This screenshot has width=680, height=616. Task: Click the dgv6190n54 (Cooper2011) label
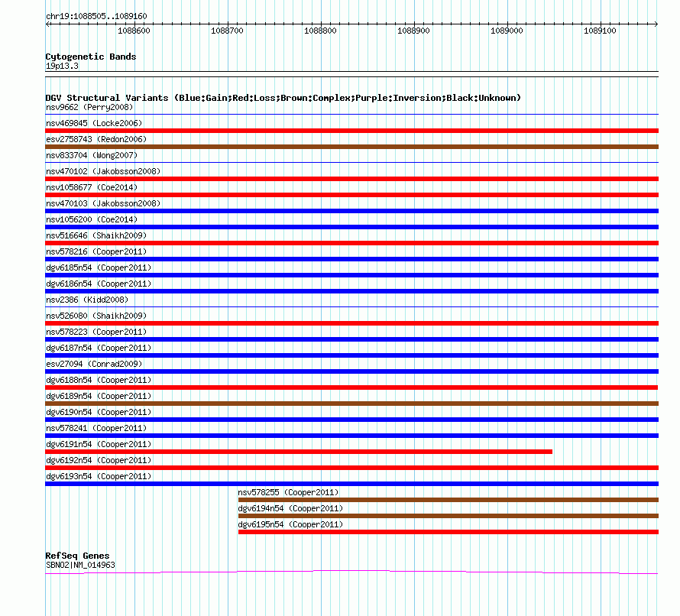(x=99, y=412)
